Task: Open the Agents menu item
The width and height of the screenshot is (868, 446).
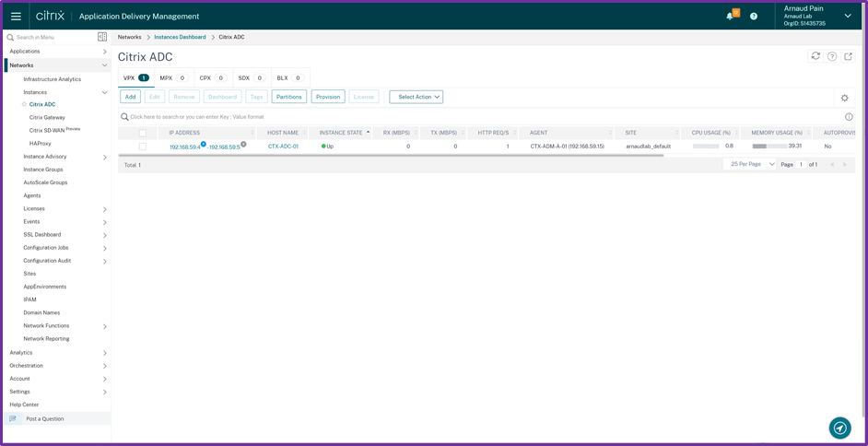Action: click(32, 196)
